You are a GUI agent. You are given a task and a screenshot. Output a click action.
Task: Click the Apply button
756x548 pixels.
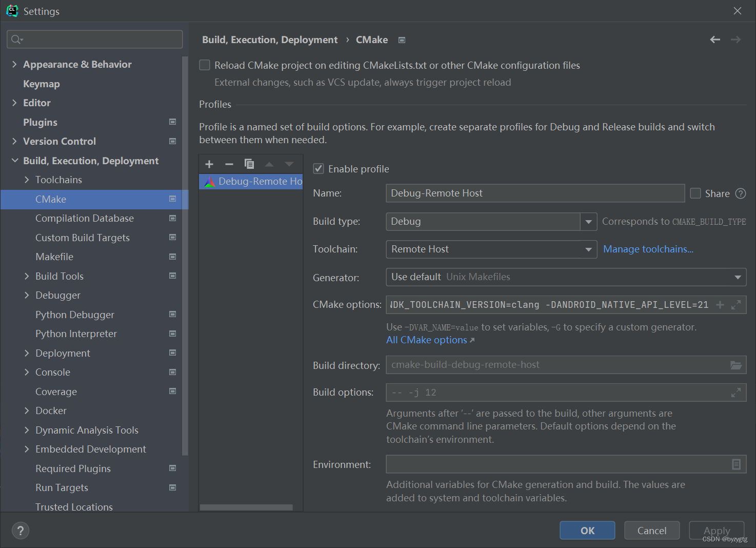pyautogui.click(x=717, y=531)
